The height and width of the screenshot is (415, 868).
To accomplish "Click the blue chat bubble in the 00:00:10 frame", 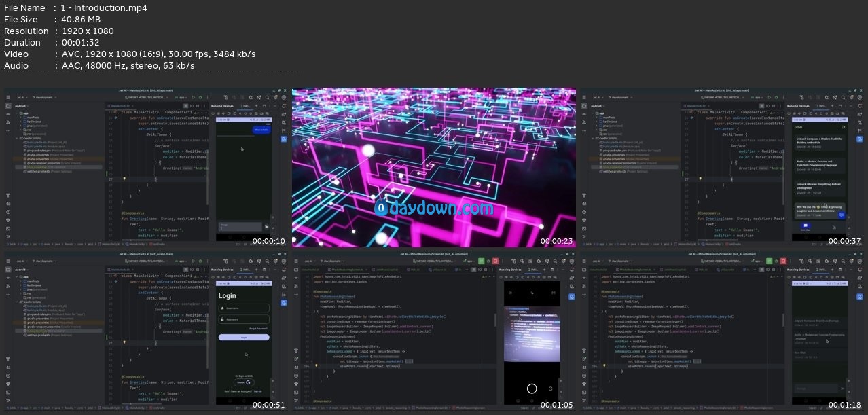I will [x=261, y=129].
